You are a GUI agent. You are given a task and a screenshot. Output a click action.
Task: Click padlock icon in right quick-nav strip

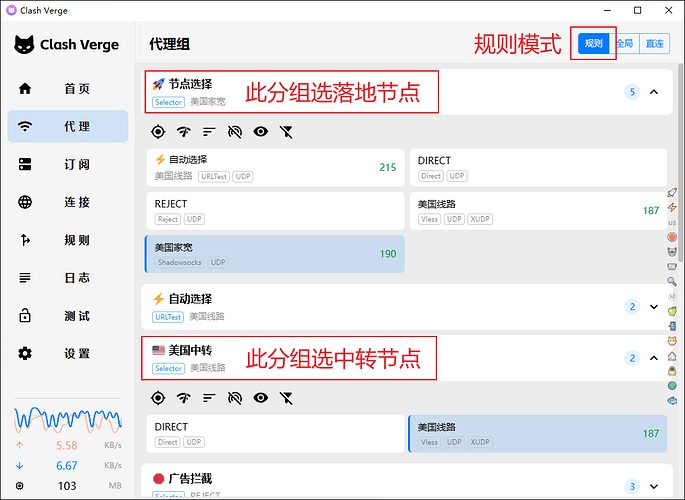[672, 371]
